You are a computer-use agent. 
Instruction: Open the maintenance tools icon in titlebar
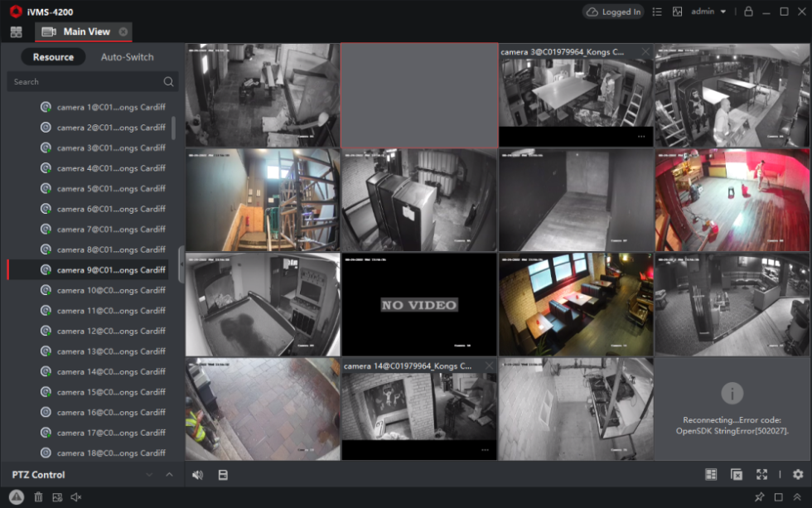click(678, 12)
